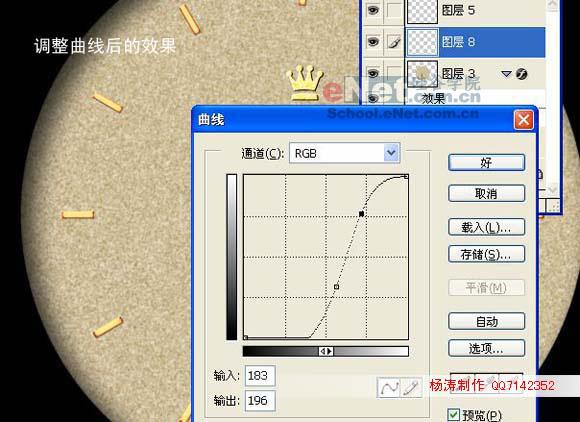Select the 图层 5 layer name
Viewport: 580px width, 422px height.
pyautogui.click(x=458, y=10)
